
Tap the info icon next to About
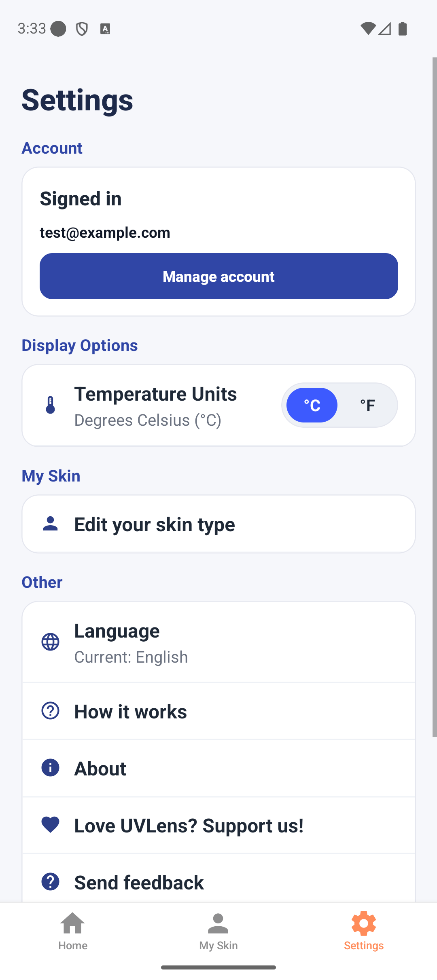50,768
